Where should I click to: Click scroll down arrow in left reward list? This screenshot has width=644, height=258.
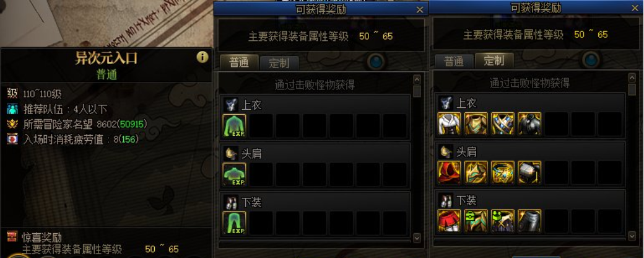coord(417,238)
